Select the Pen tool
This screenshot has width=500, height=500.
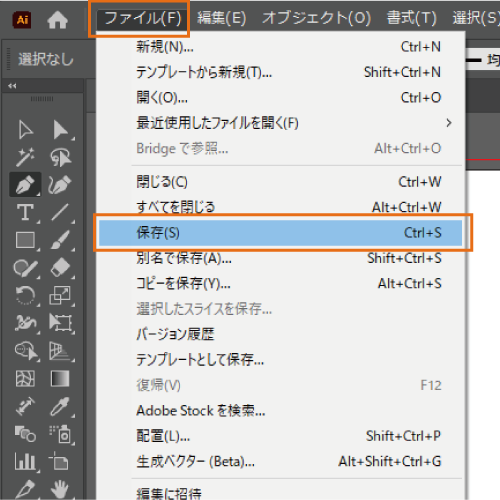tap(25, 184)
